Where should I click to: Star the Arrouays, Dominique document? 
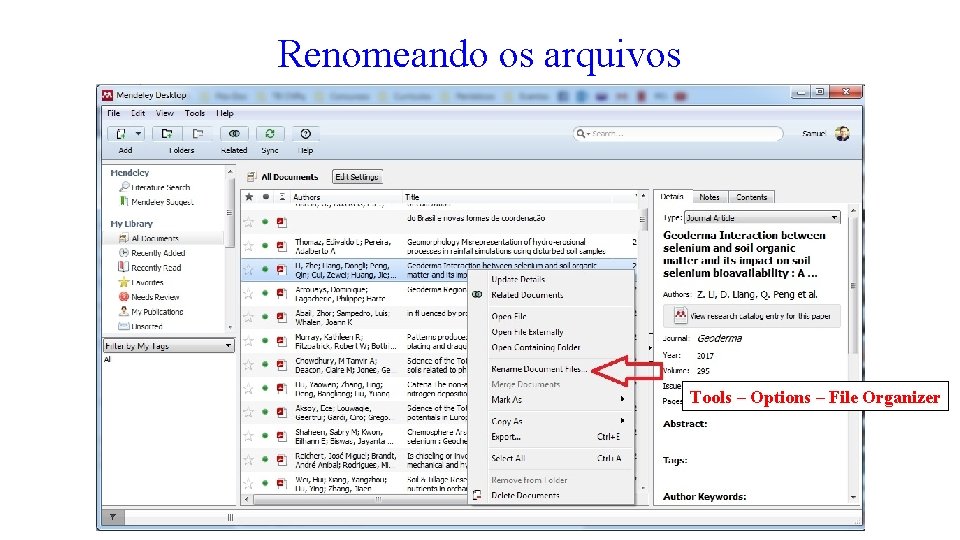tap(249, 294)
